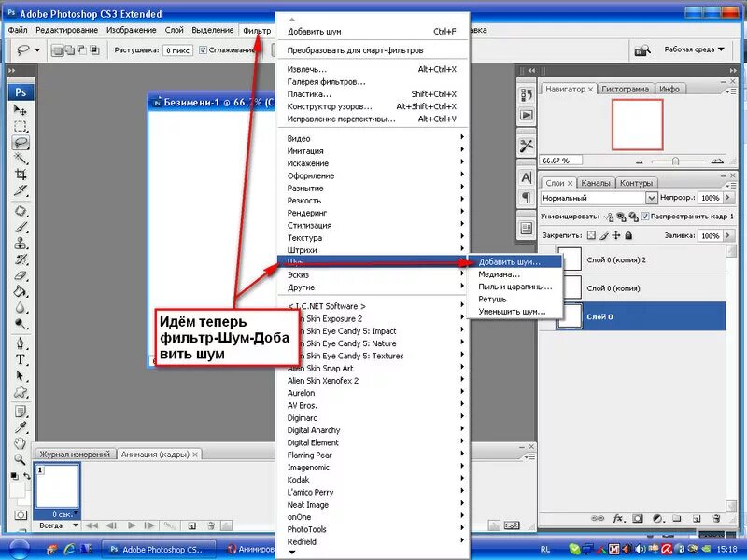Switch to the Каналы tab

click(x=596, y=183)
